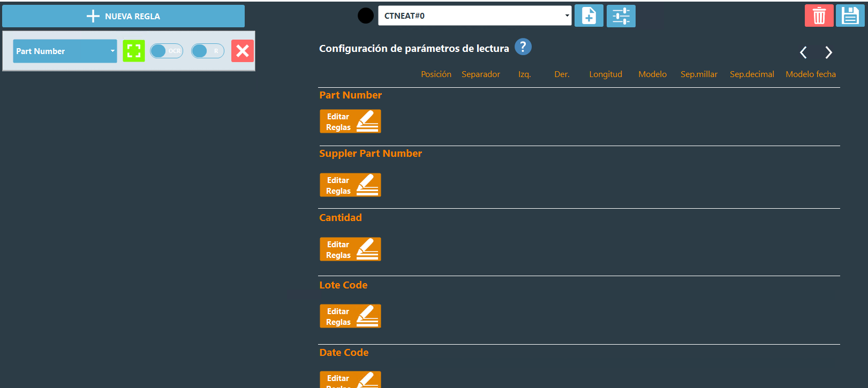The height and width of the screenshot is (388, 868).
Task: Open the sliders settings icon
Action: 621,16
